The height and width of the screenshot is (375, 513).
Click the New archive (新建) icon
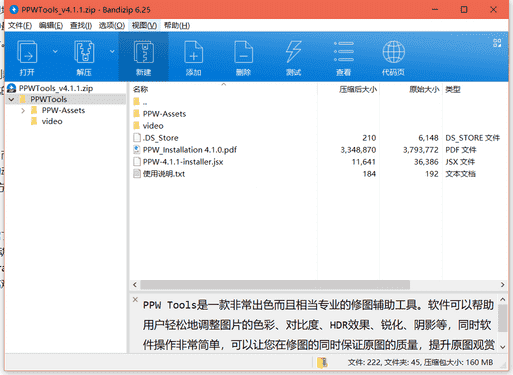144,52
